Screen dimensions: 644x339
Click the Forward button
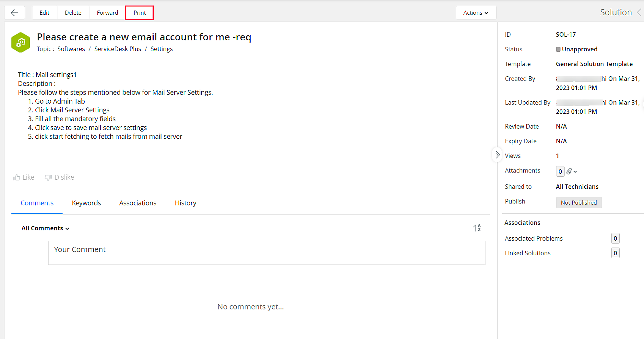[107, 13]
